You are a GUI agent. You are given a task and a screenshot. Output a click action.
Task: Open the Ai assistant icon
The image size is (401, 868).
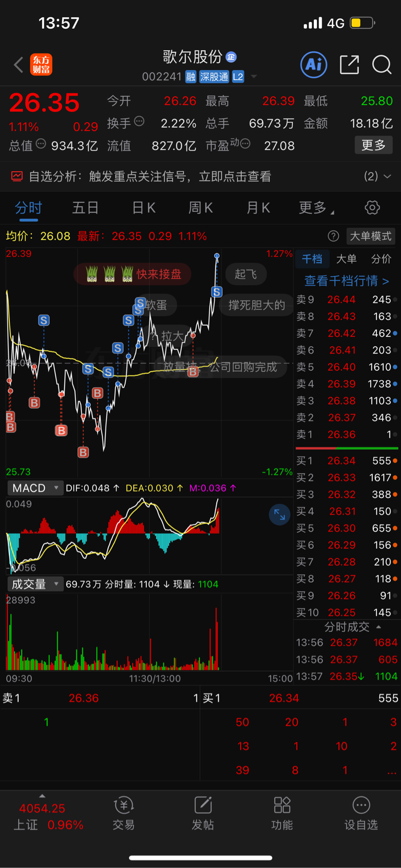[314, 65]
